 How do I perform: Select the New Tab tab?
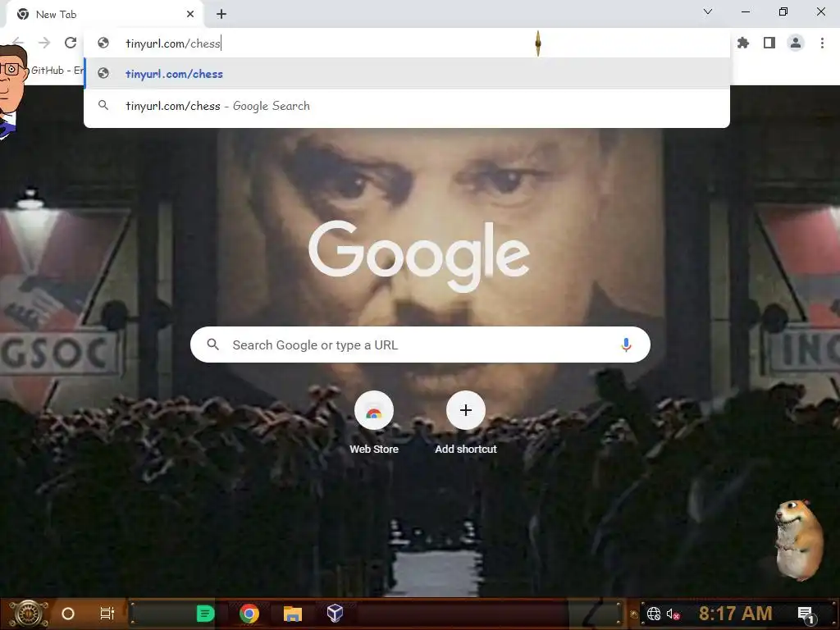[104, 14]
